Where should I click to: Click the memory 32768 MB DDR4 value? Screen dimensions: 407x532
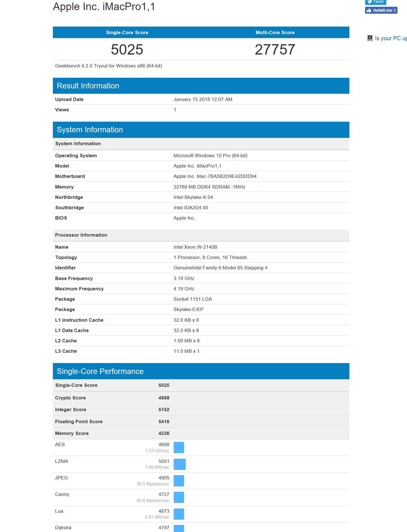coord(209,187)
